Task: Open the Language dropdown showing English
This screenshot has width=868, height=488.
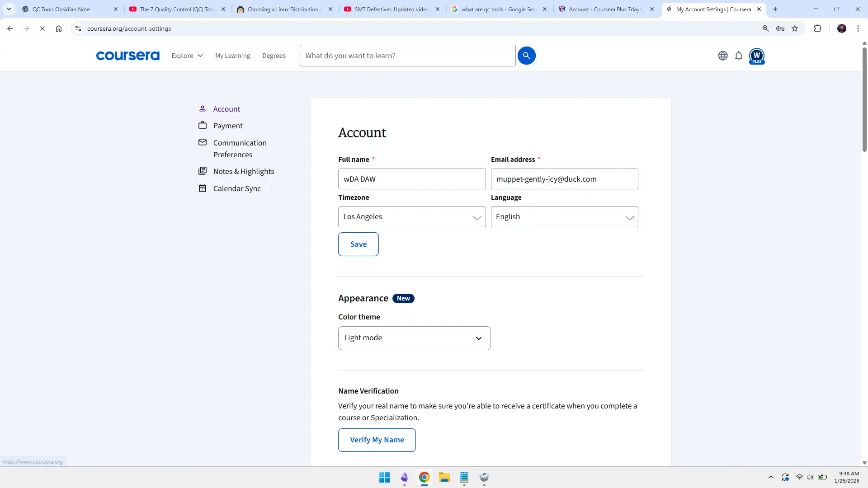Action: 565,217
